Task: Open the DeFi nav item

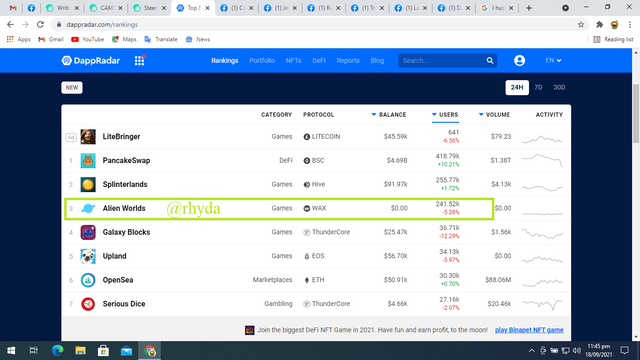Action: [x=319, y=60]
